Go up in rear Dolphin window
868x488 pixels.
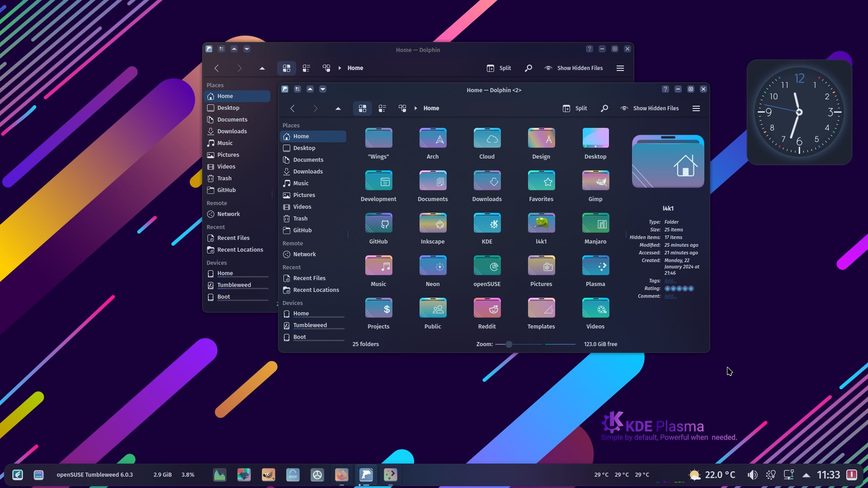(262, 68)
